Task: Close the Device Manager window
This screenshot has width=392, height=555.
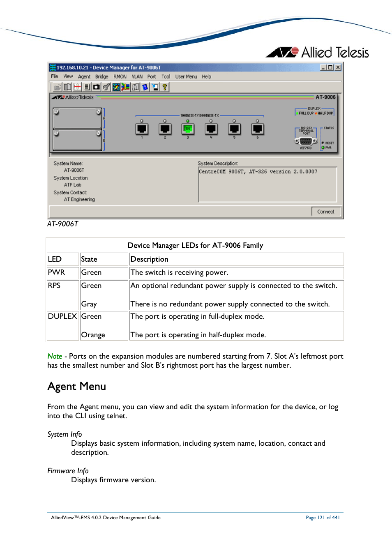Action: click(338, 67)
